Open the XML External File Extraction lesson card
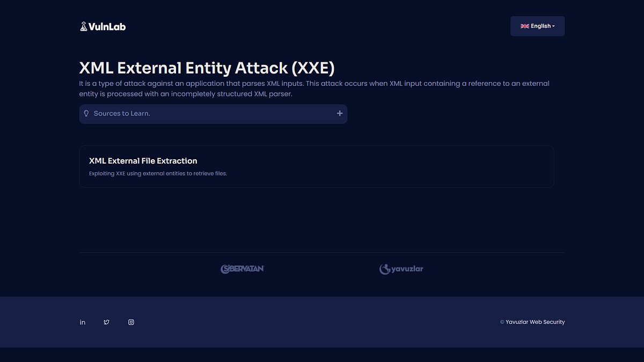Image resolution: width=644 pixels, height=362 pixels. (316, 166)
